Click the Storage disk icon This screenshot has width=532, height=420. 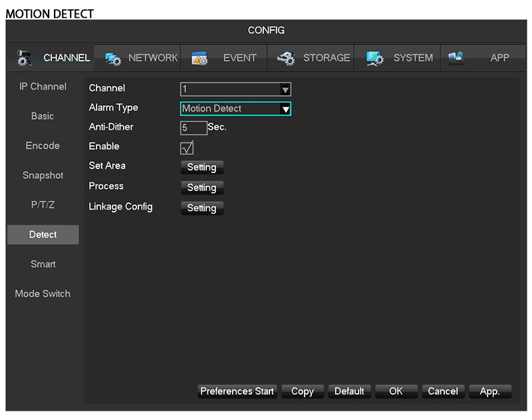287,59
